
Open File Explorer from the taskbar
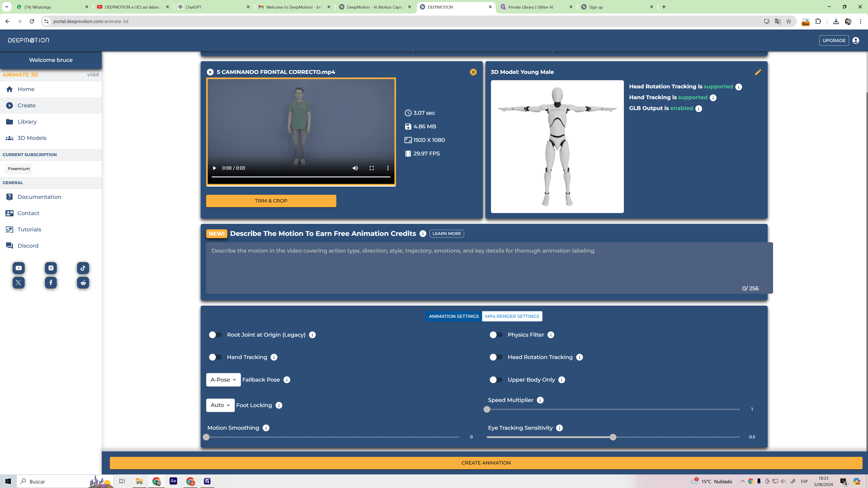tap(139, 481)
